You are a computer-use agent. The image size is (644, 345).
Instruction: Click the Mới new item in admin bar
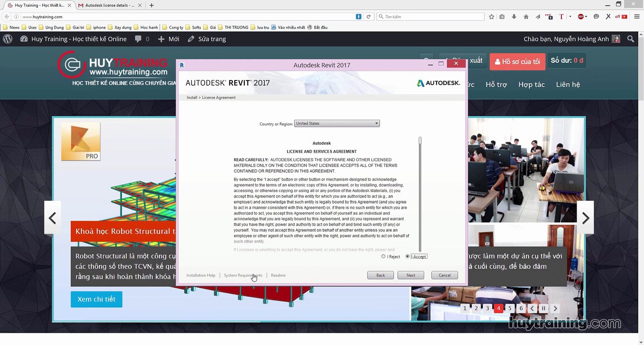point(169,39)
